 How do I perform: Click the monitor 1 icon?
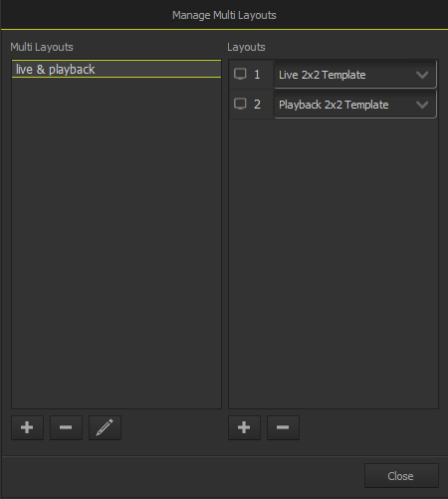[x=240, y=74]
